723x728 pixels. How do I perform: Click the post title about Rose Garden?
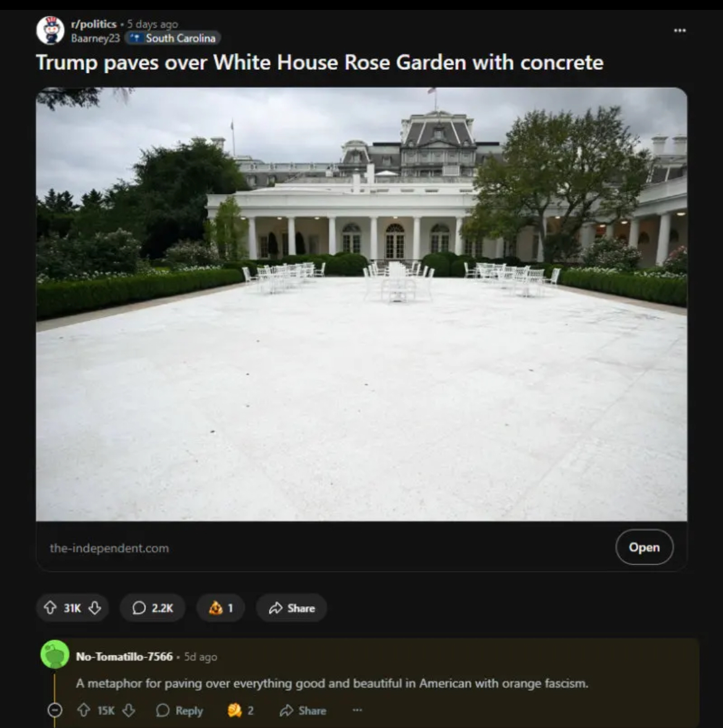[x=319, y=62]
